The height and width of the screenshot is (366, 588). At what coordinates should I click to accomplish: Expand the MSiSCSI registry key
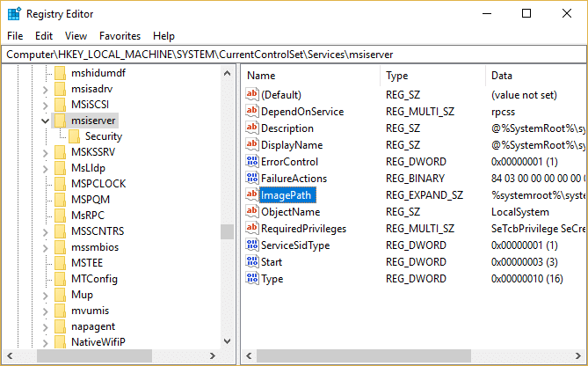point(46,103)
